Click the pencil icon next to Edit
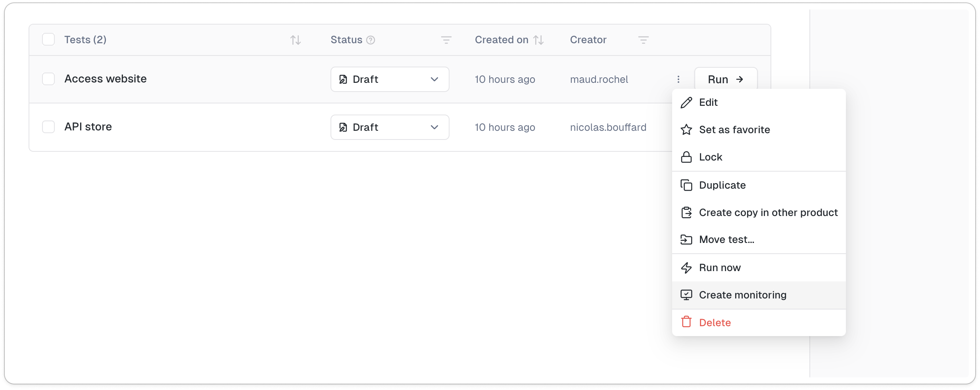980x390 pixels. pos(686,103)
